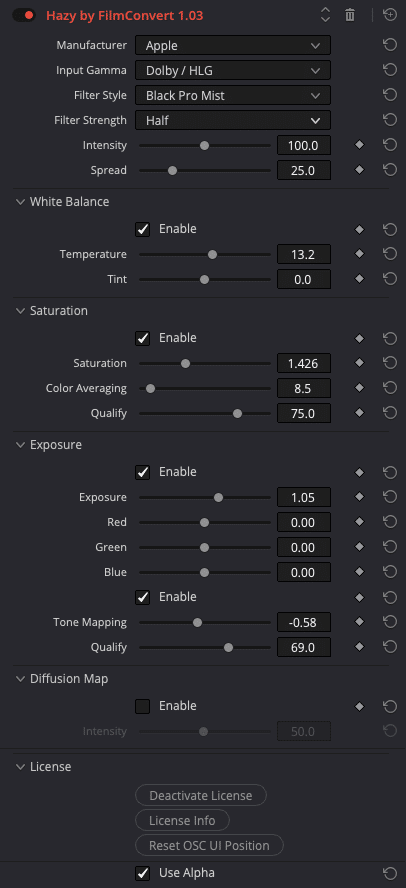Reset the Use Alpha setting

tap(390, 873)
